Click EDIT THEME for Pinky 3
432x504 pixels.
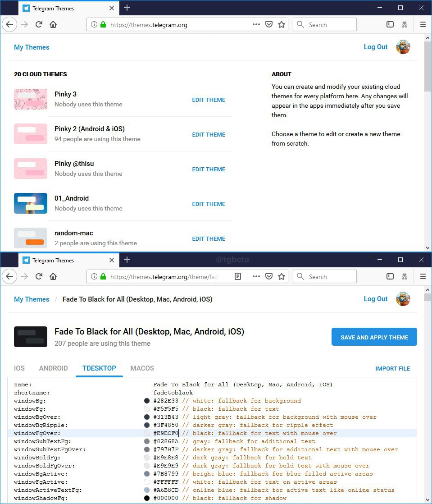tap(209, 100)
